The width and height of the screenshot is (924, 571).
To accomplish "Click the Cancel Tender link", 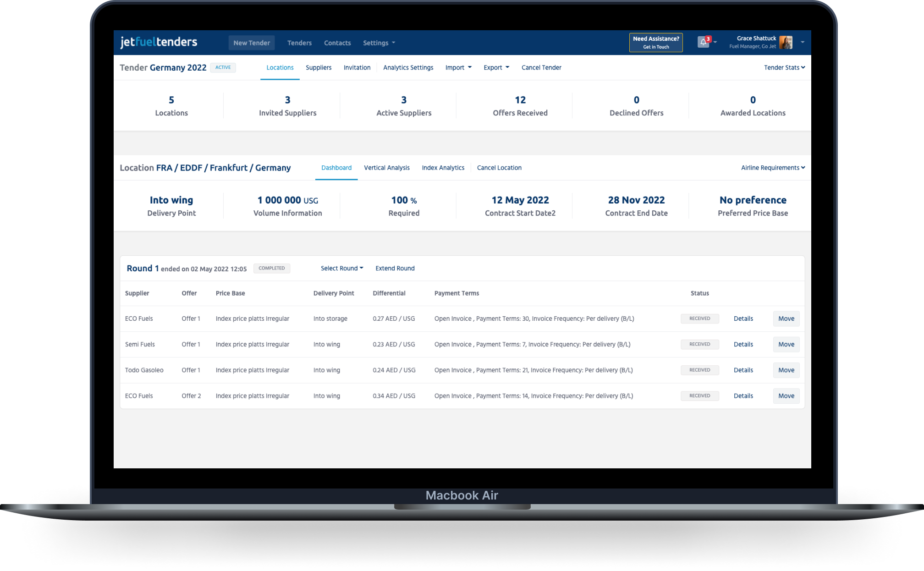I will [541, 67].
